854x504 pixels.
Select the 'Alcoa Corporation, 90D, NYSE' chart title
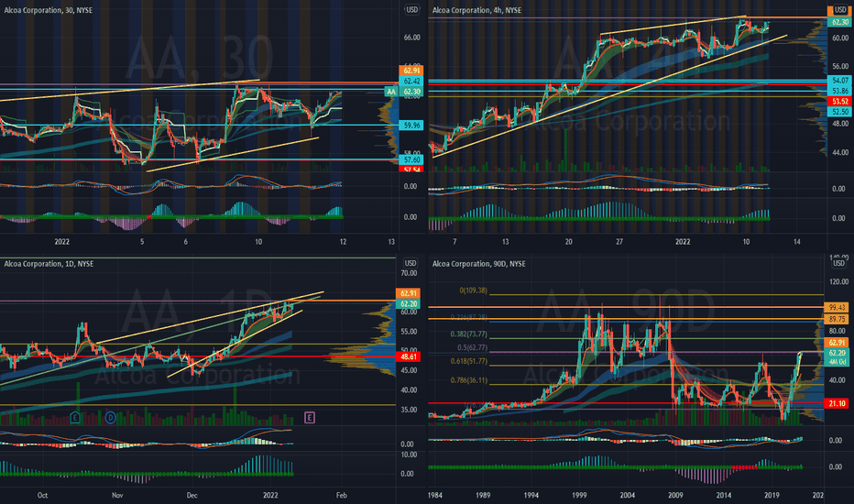[x=478, y=264]
